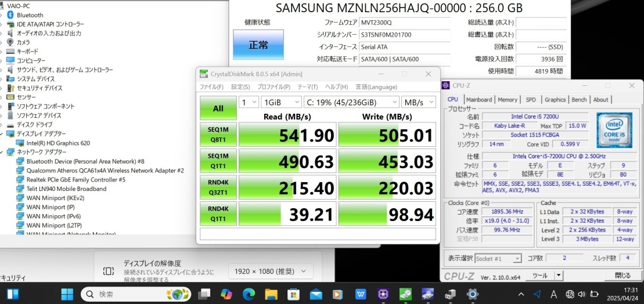This screenshot has height=304, width=644.
Task: Run all benchmarks with the All button
Action: pyautogui.click(x=218, y=108)
